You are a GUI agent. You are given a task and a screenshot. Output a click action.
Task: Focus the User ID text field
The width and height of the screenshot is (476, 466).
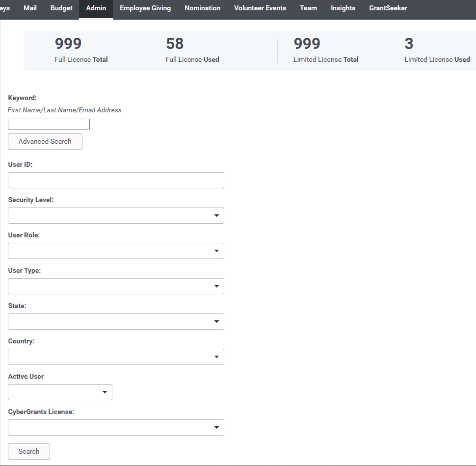(x=116, y=180)
